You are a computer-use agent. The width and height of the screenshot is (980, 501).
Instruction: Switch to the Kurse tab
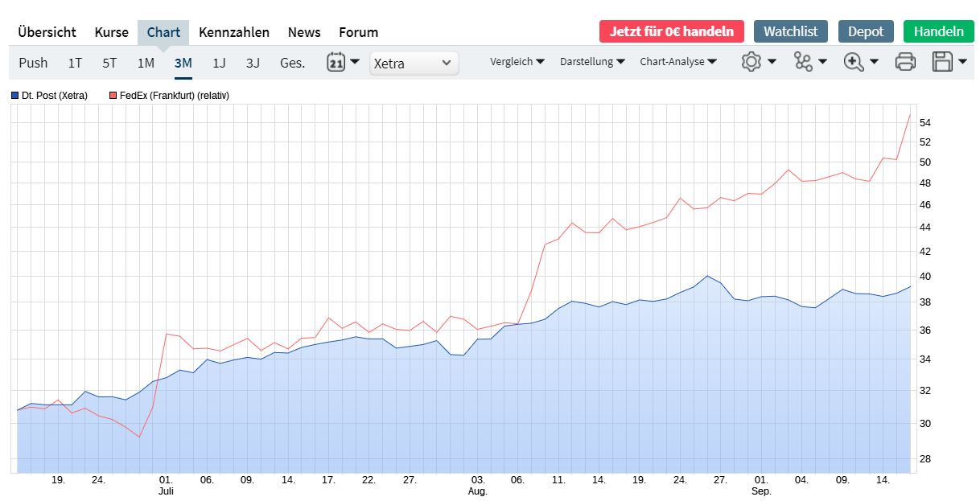[x=111, y=32]
